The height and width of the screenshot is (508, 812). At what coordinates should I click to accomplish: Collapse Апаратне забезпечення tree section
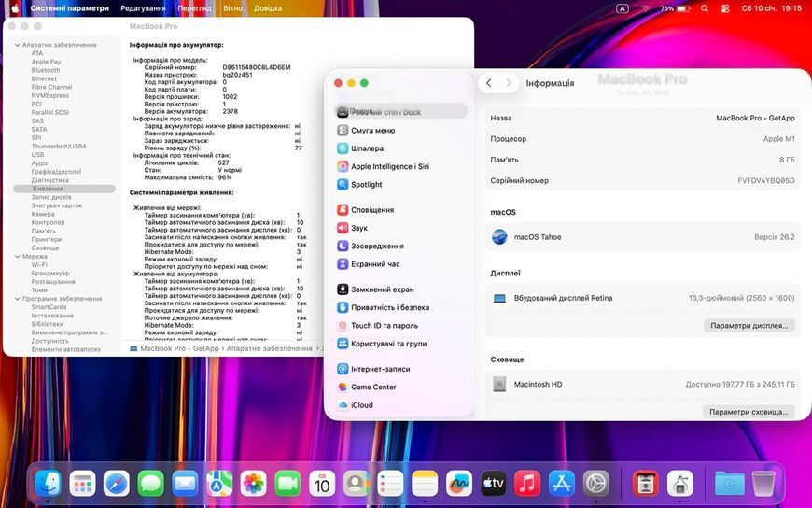[18, 45]
